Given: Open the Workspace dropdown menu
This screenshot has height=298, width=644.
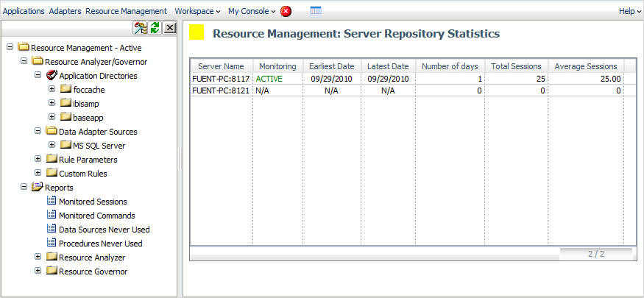Looking at the screenshot, I should pyautogui.click(x=197, y=11).
